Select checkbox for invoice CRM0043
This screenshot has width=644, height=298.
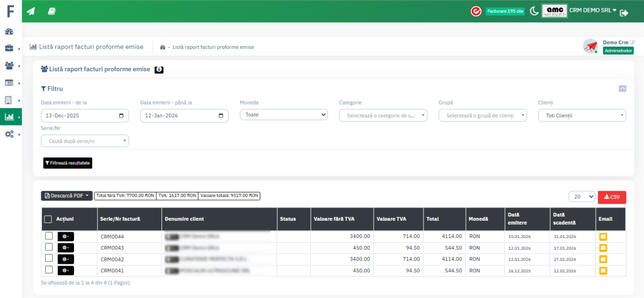(x=49, y=247)
